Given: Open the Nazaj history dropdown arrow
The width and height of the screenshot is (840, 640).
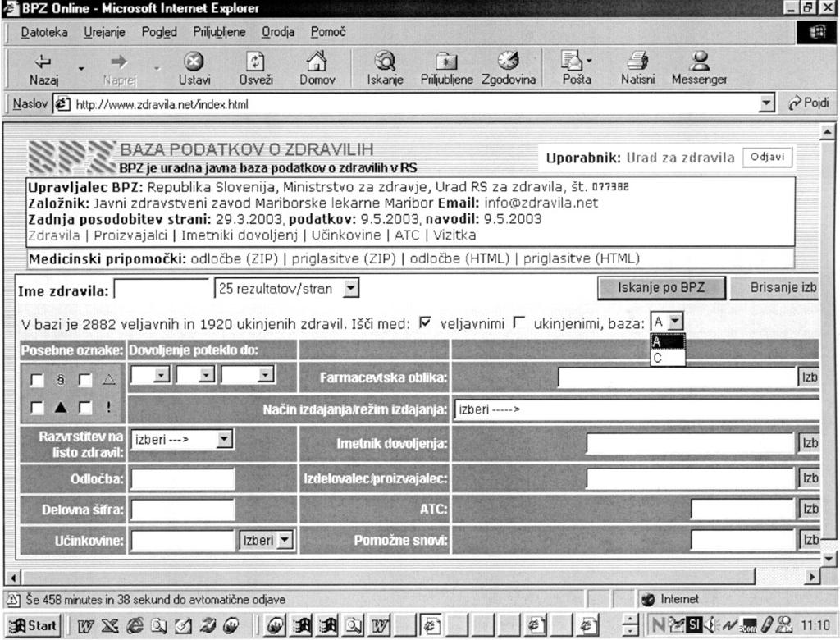Looking at the screenshot, I should pos(81,69).
